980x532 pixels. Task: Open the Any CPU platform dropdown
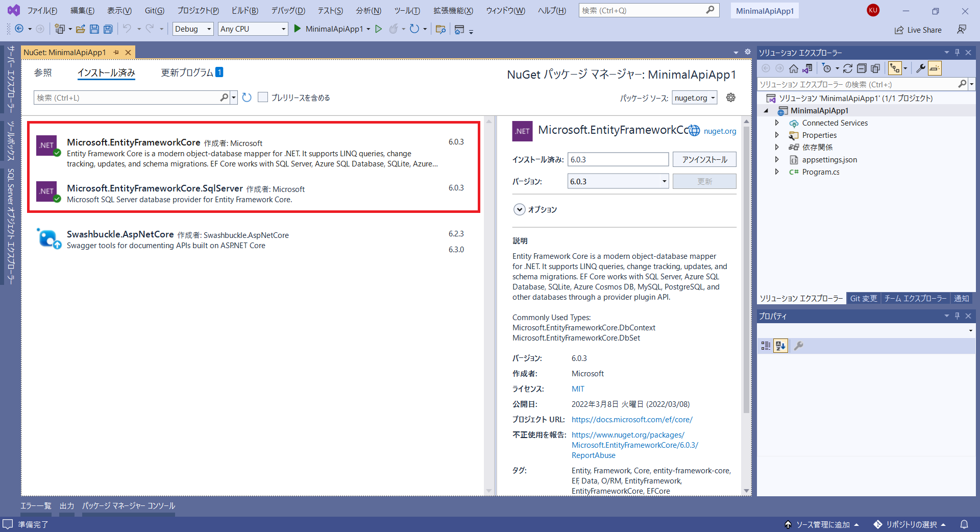253,29
